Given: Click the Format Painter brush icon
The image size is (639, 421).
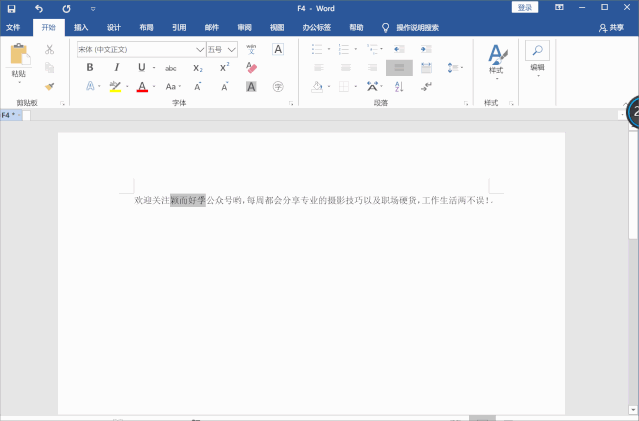Looking at the screenshot, I should tap(49, 87).
